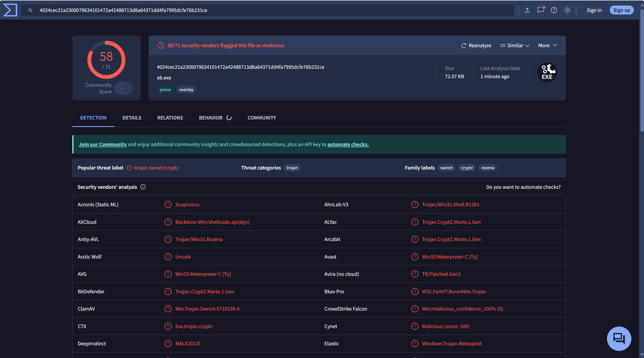The image size is (644, 358).
Task: Click info icon beside Security vendors' analysis
Action: click(143, 187)
